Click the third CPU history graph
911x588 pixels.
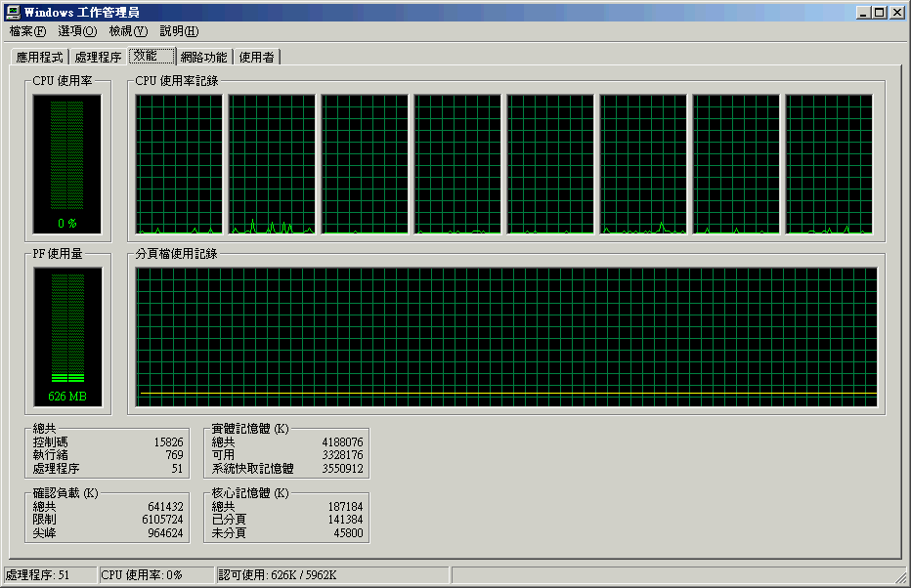365,164
